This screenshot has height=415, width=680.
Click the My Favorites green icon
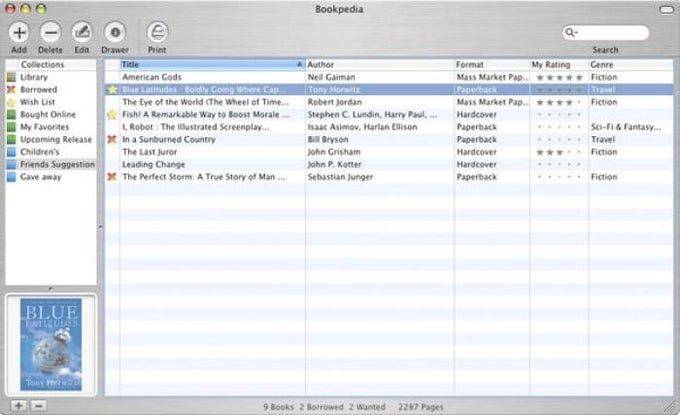(11, 127)
